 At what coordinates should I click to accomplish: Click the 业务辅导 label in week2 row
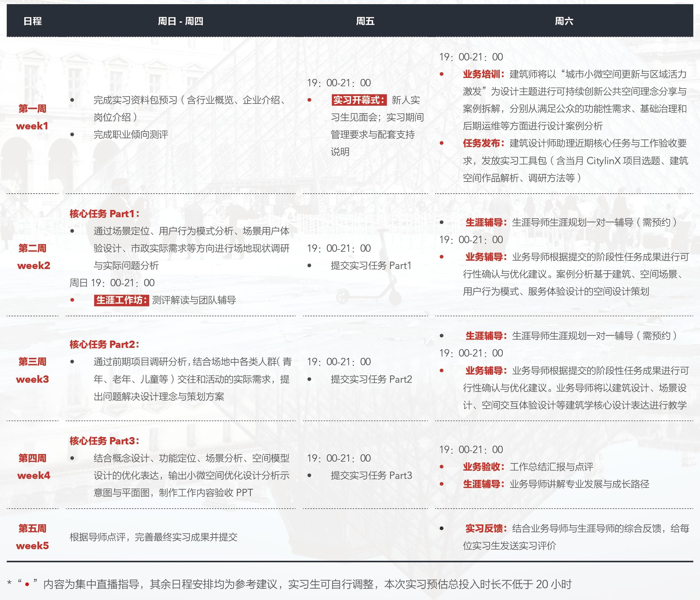click(x=486, y=257)
